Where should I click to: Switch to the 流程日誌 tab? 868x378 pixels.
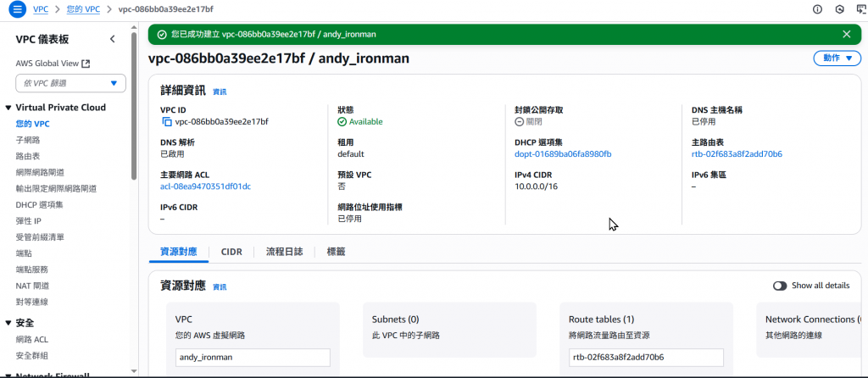pyautogui.click(x=285, y=252)
